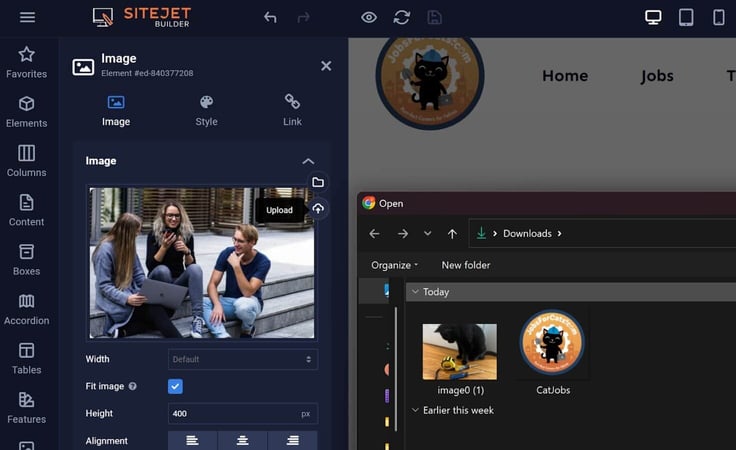Open the hamburger main menu
736x450 pixels.
pyautogui.click(x=27, y=17)
